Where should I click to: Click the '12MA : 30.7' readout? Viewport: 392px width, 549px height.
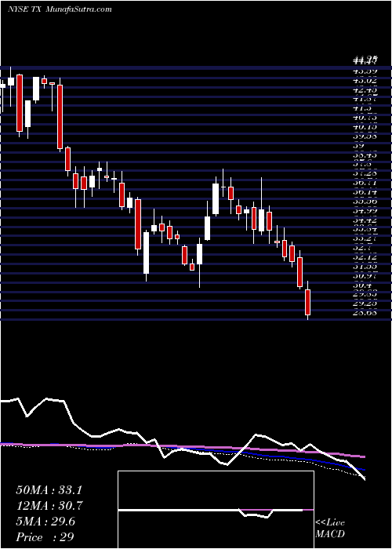(49, 506)
